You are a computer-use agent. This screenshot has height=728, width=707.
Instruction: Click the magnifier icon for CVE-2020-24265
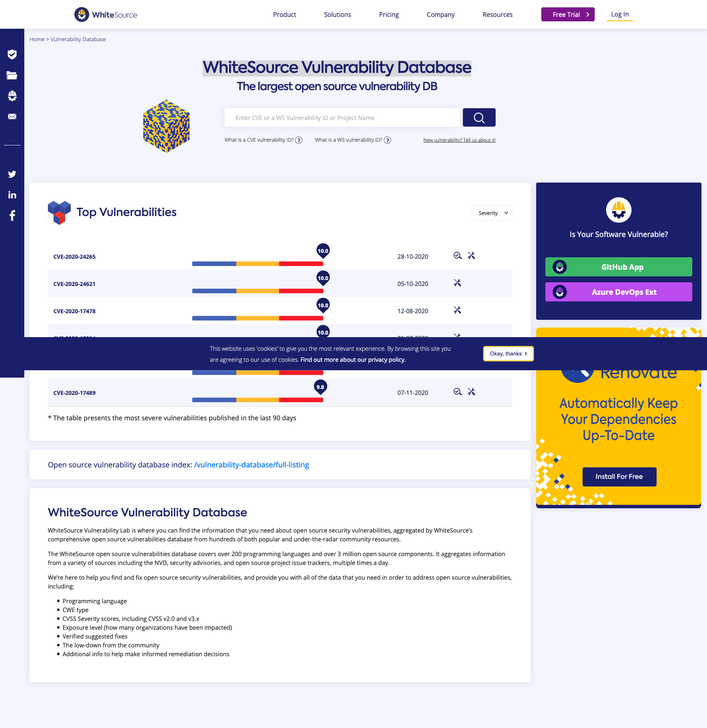point(457,255)
